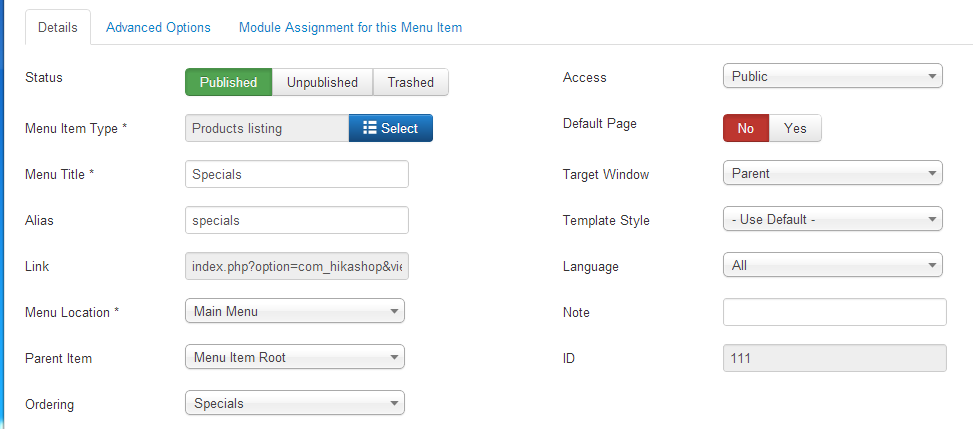Viewport: 973px width, 429px height.
Task: Click the Menu Title input field
Action: [297, 174]
